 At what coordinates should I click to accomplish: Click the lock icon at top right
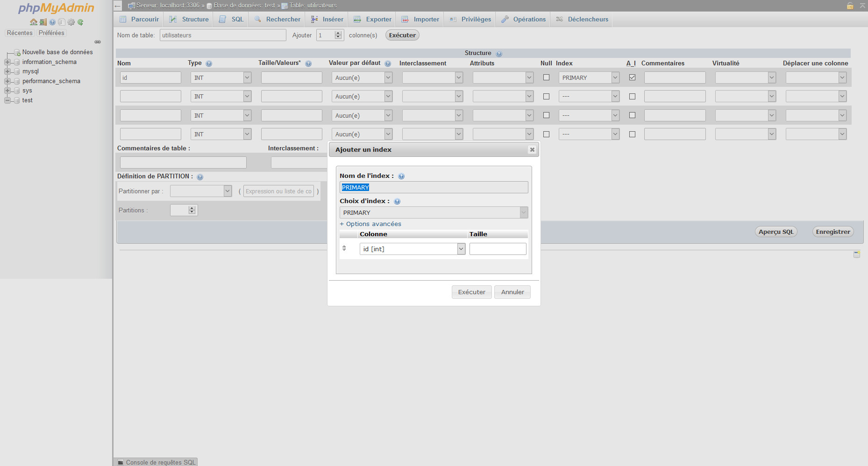pyautogui.click(x=850, y=6)
